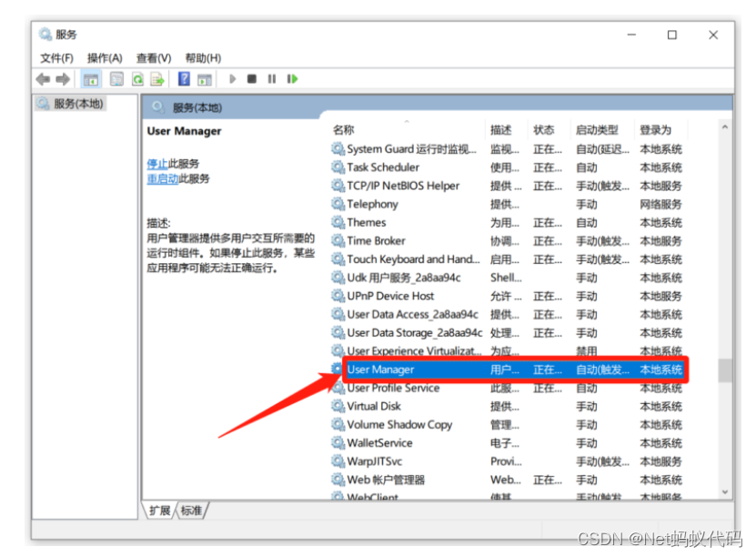
Task: Open the 帮助(H) menu
Action: [203, 58]
